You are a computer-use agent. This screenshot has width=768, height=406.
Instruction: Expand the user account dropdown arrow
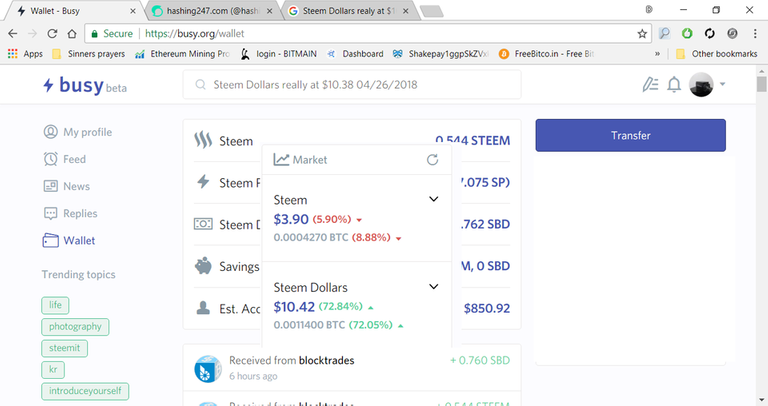(722, 84)
